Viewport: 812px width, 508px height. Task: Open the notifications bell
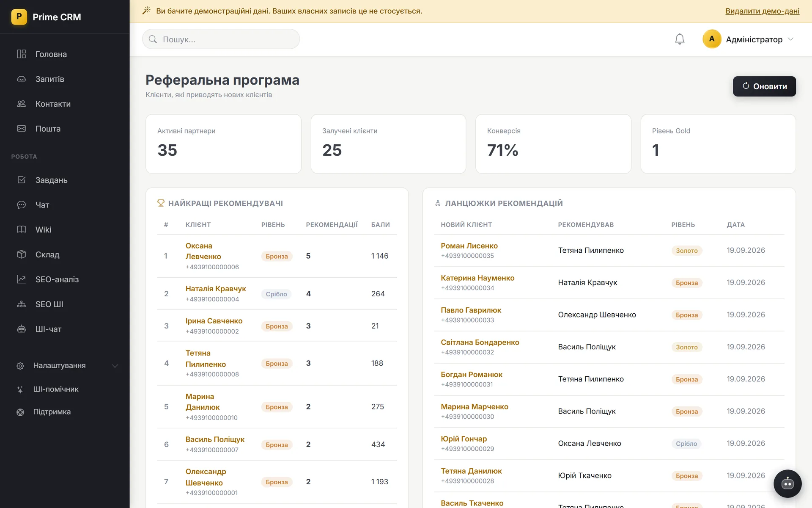680,39
